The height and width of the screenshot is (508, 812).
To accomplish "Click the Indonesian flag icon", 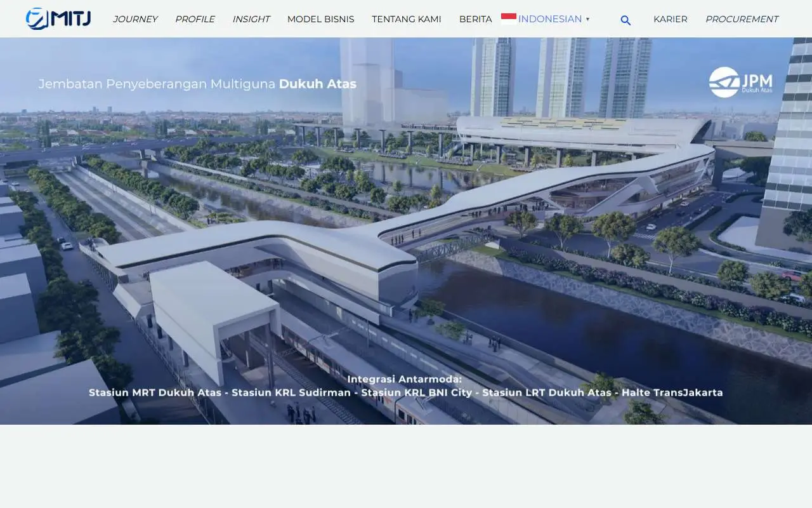I will (x=509, y=19).
